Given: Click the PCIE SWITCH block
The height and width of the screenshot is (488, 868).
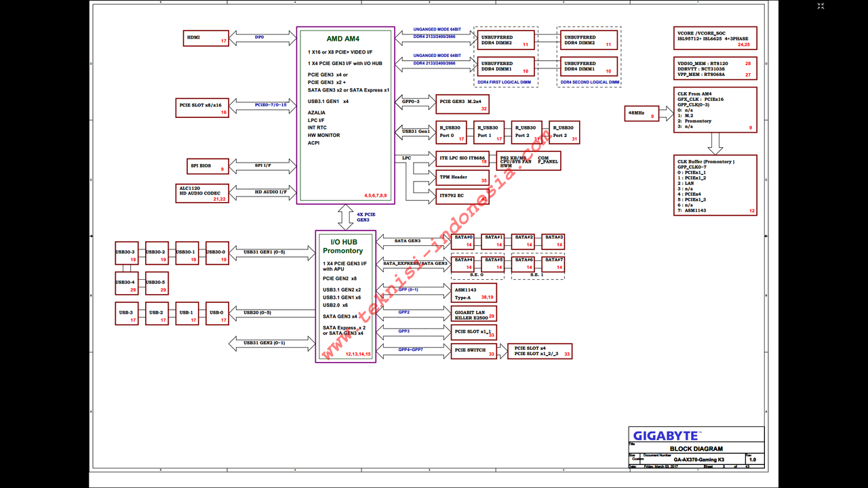Looking at the screenshot, I should pyautogui.click(x=474, y=351).
